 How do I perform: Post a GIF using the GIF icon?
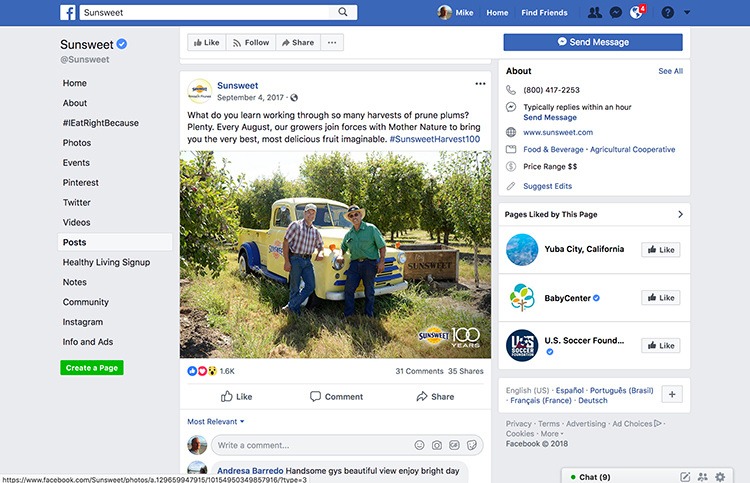tap(454, 445)
